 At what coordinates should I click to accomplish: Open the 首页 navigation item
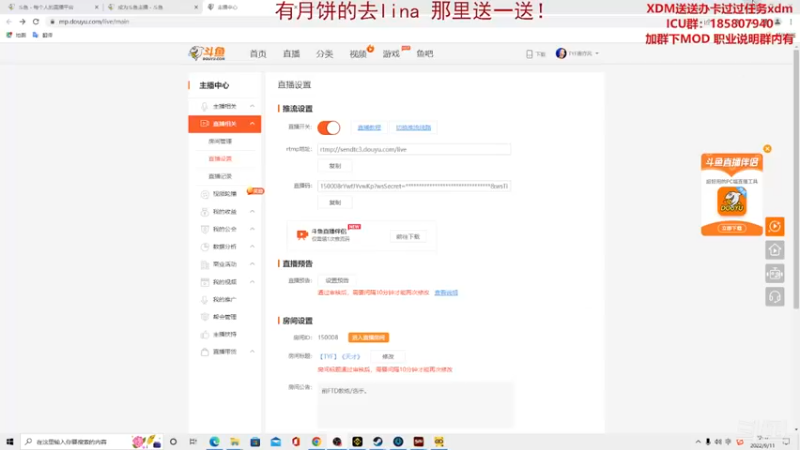tap(258, 54)
